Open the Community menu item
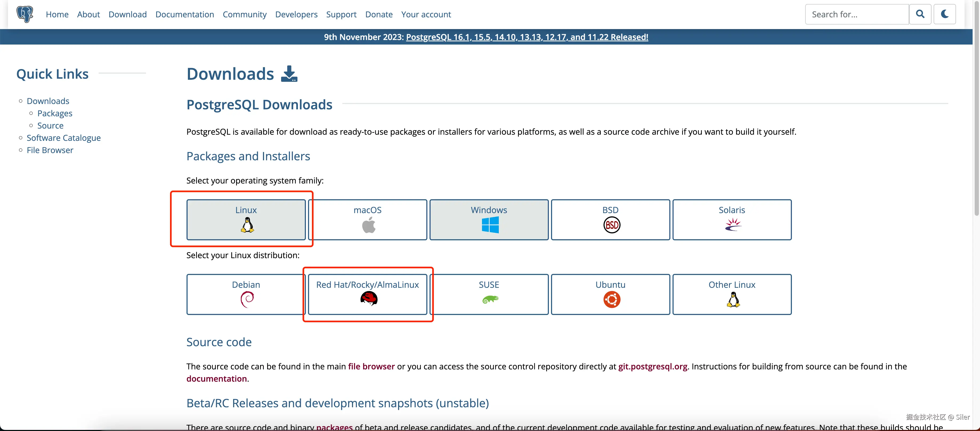Image resolution: width=980 pixels, height=431 pixels. click(x=245, y=14)
